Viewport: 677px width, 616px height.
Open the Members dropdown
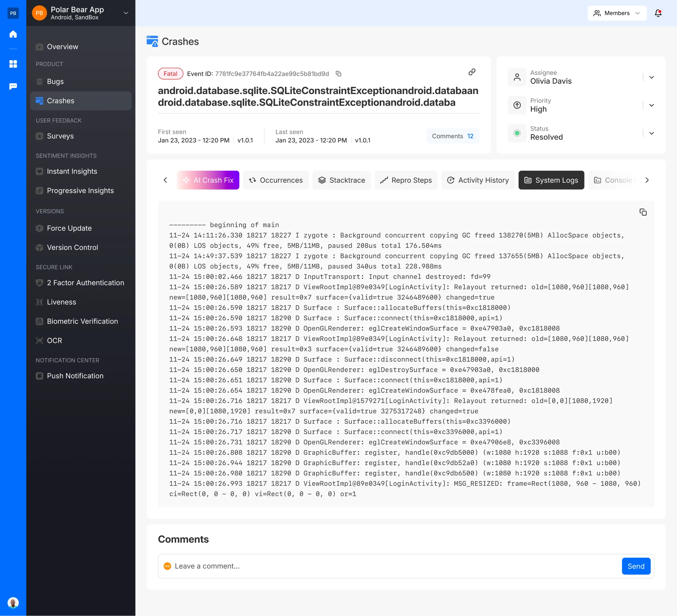pyautogui.click(x=617, y=13)
